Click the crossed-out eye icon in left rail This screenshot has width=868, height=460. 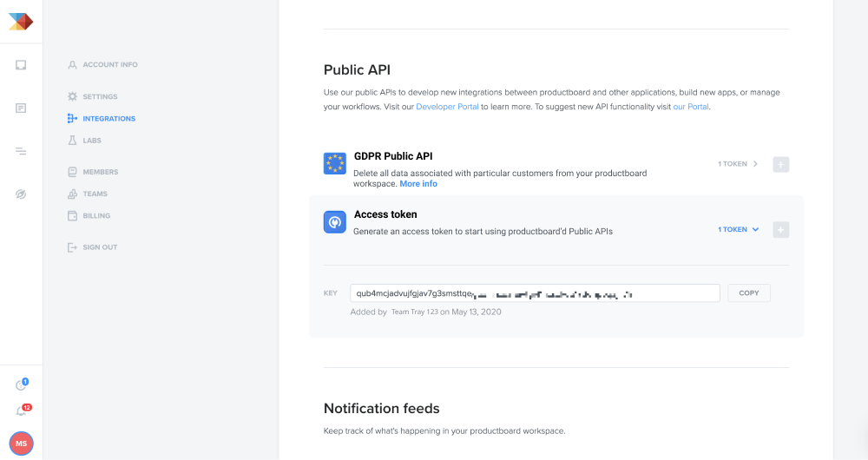(21, 194)
